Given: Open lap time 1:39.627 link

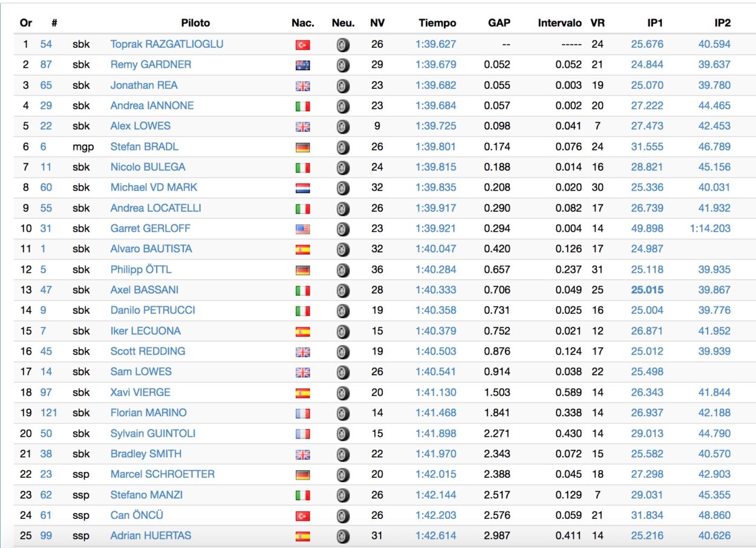Looking at the screenshot, I should coord(435,44).
